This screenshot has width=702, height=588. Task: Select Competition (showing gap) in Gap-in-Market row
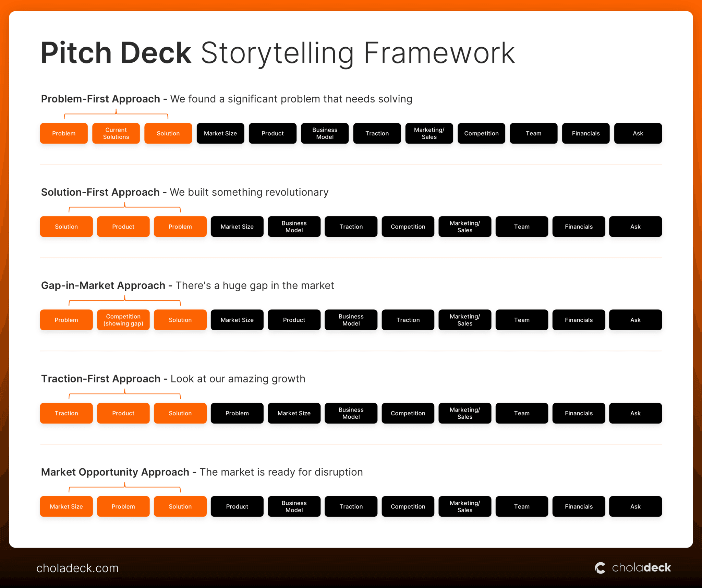point(123,320)
